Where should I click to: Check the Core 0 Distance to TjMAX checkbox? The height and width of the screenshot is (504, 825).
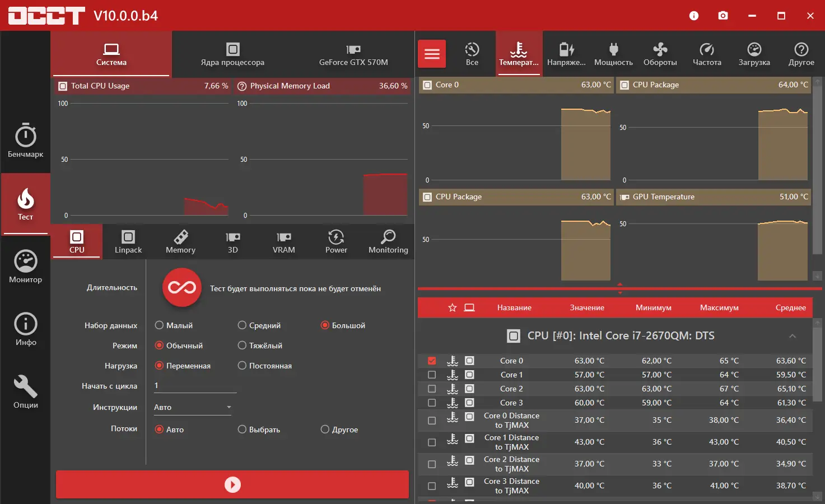[x=432, y=421]
